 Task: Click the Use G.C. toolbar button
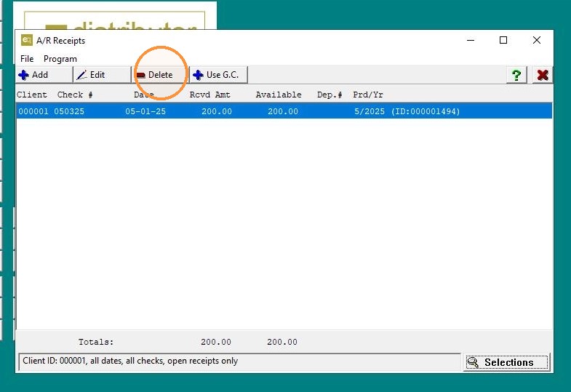pos(219,75)
